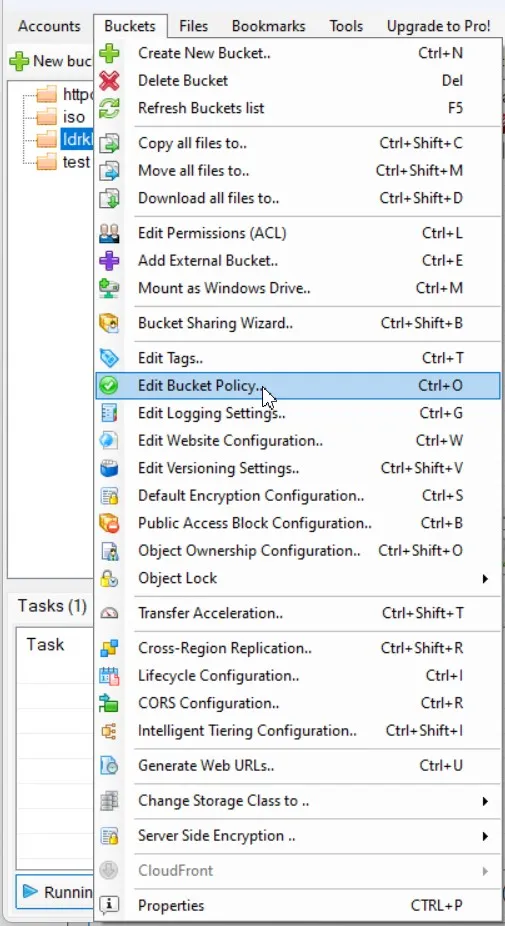
Task: Click the Refresh Buckets list arrows icon
Action: 109,108
